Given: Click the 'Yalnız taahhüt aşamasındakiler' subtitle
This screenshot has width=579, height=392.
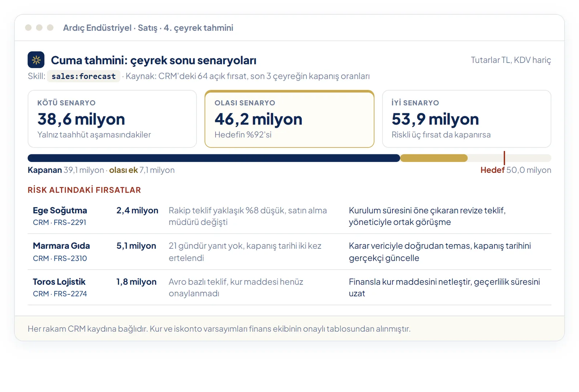Looking at the screenshot, I should (94, 135).
